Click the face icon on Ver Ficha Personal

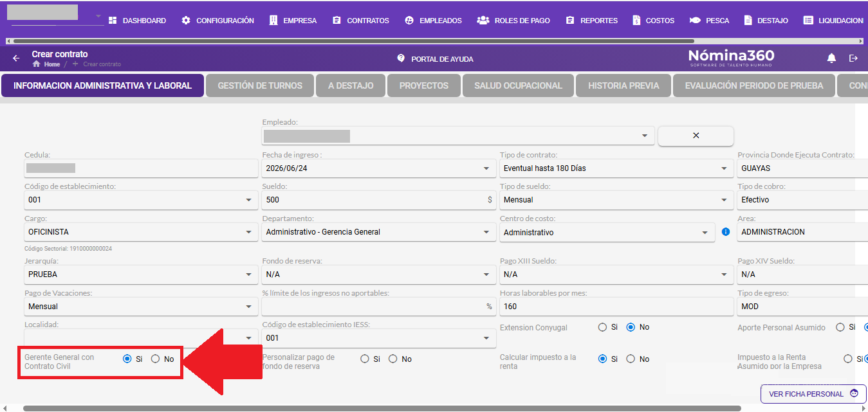pos(854,393)
